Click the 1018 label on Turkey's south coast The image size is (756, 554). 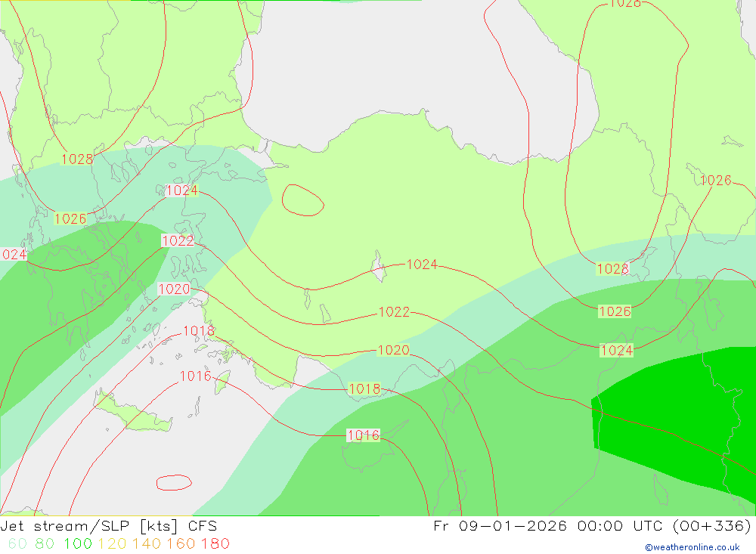(364, 388)
